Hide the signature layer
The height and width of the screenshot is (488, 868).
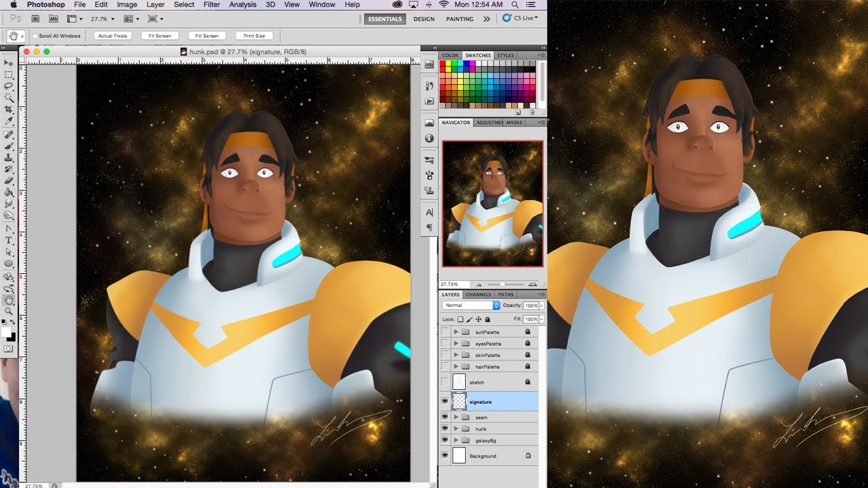[445, 401]
